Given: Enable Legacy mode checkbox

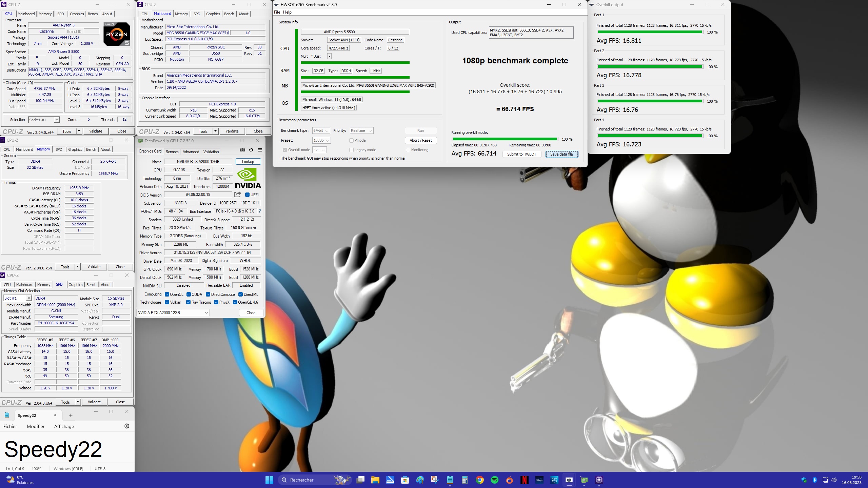Looking at the screenshot, I should [x=351, y=150].
